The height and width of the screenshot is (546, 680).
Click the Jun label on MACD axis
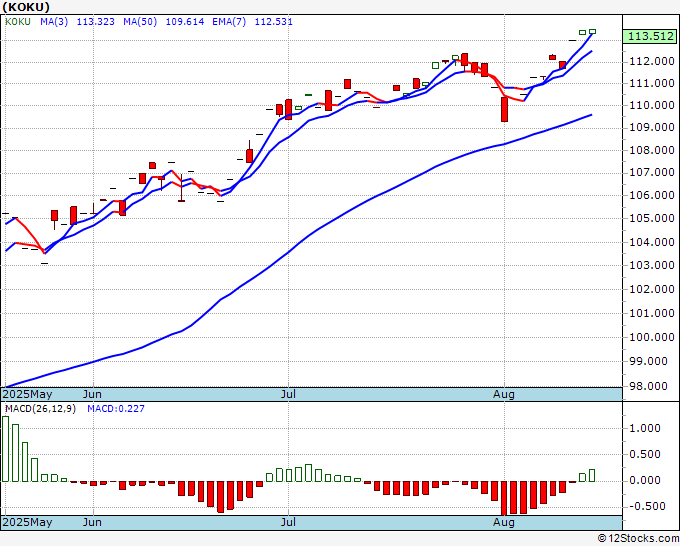coord(92,522)
